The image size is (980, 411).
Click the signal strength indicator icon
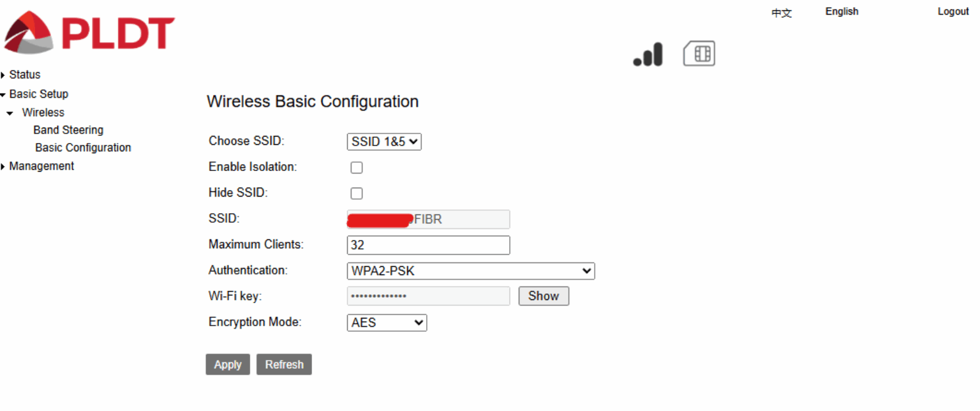647,54
